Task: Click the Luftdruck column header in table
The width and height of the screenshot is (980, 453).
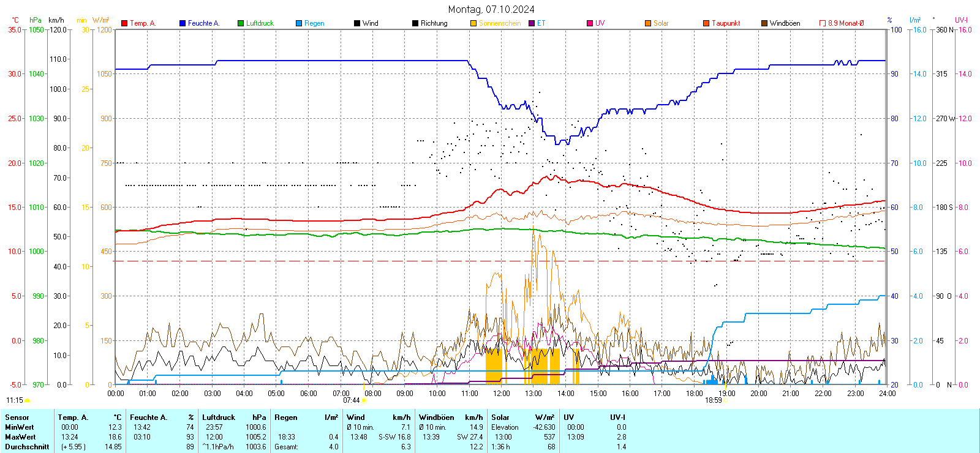Action: (219, 417)
